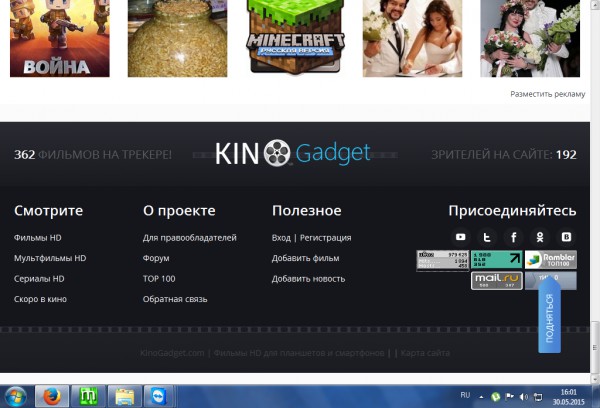Open KinoGadget.com footer link
This screenshot has height=408, width=600.
pyautogui.click(x=172, y=353)
